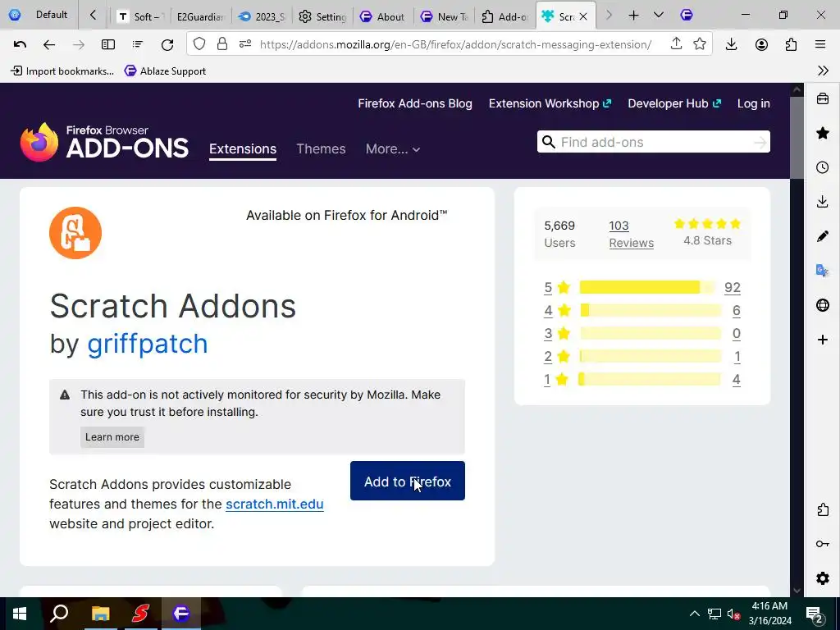The height and width of the screenshot is (630, 840).
Task: Switch to the 2023_S tab
Action: coord(262,16)
